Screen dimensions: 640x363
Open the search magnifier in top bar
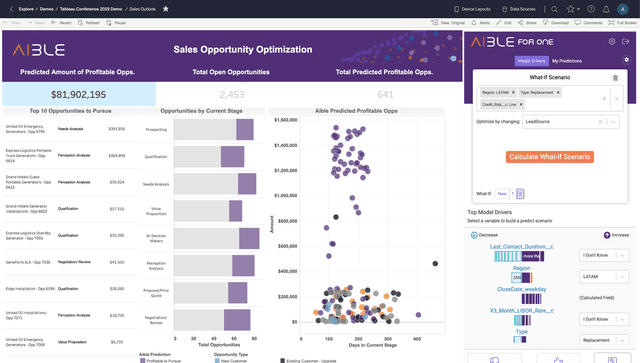tap(554, 9)
